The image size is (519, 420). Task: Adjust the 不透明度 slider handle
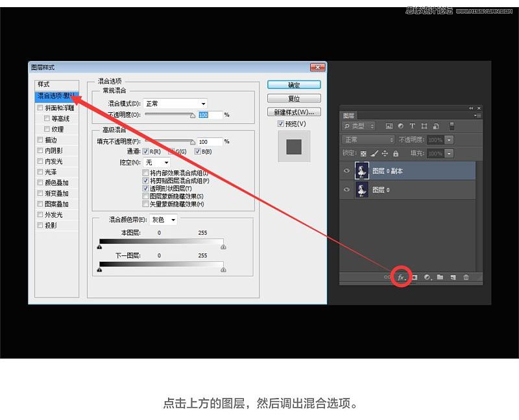(x=193, y=115)
